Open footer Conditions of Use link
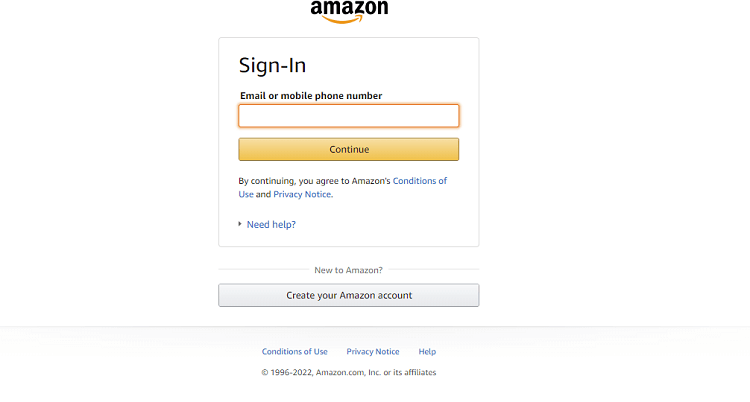The image size is (750, 402). [x=295, y=352]
